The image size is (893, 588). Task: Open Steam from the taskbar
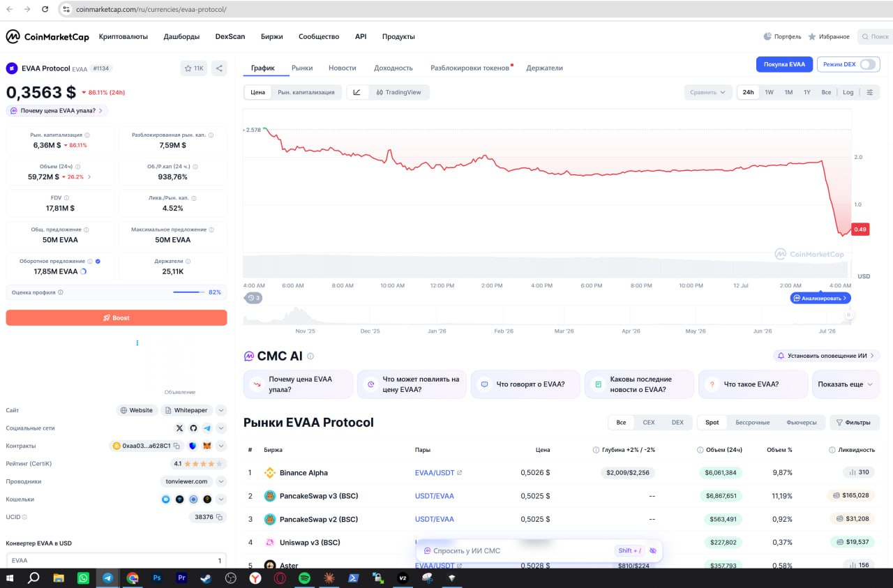click(206, 578)
